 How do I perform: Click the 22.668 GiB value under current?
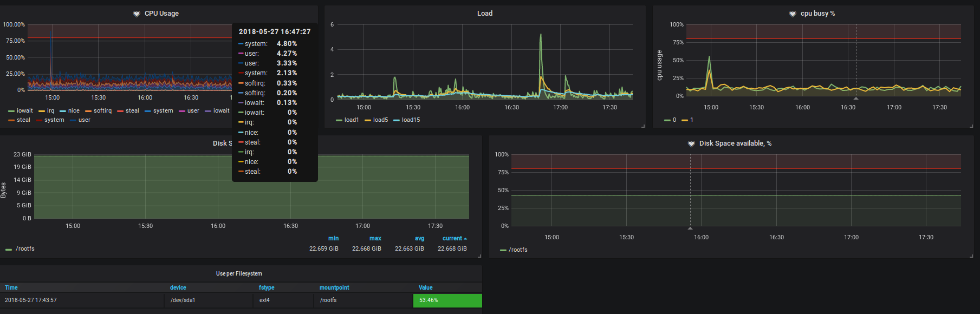[x=452, y=249]
